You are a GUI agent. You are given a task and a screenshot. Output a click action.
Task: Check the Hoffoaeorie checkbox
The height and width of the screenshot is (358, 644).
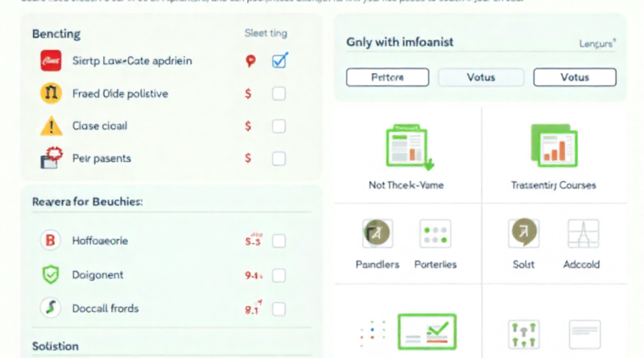[x=279, y=241]
